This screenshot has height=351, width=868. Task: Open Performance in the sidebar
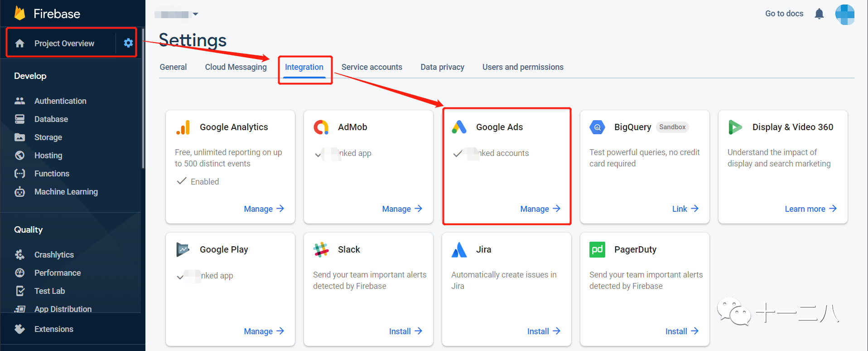[x=58, y=273]
